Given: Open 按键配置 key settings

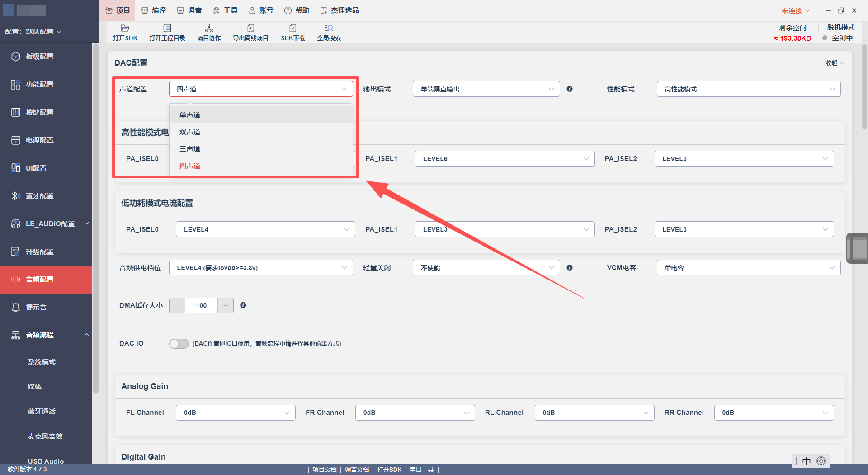Looking at the screenshot, I should pyautogui.click(x=46, y=112).
